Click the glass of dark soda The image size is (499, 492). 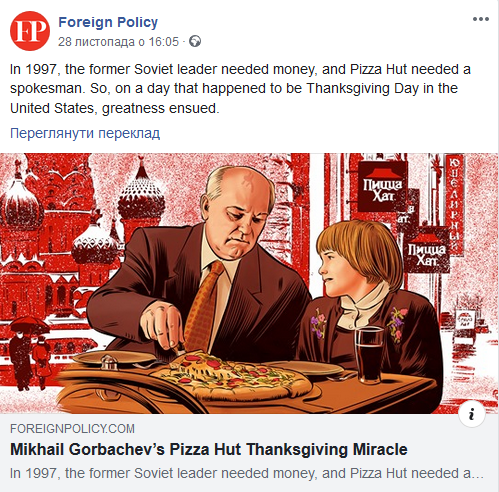[x=369, y=354]
